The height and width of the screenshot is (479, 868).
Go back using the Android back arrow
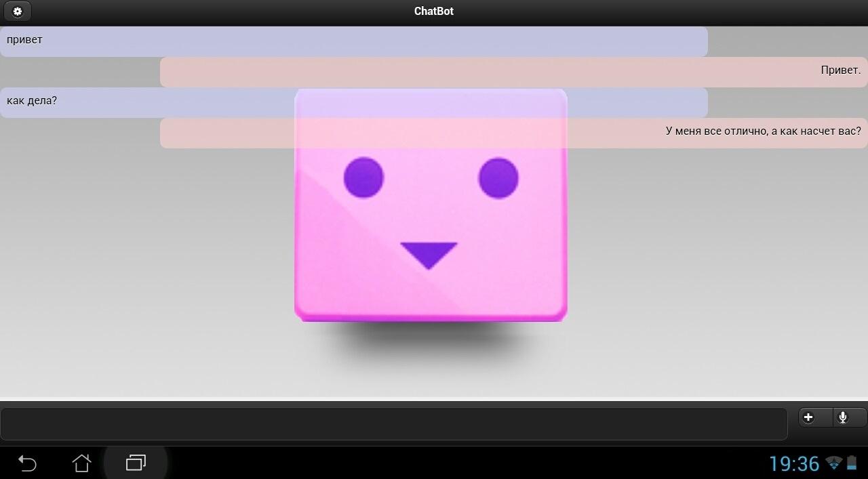coord(27,463)
